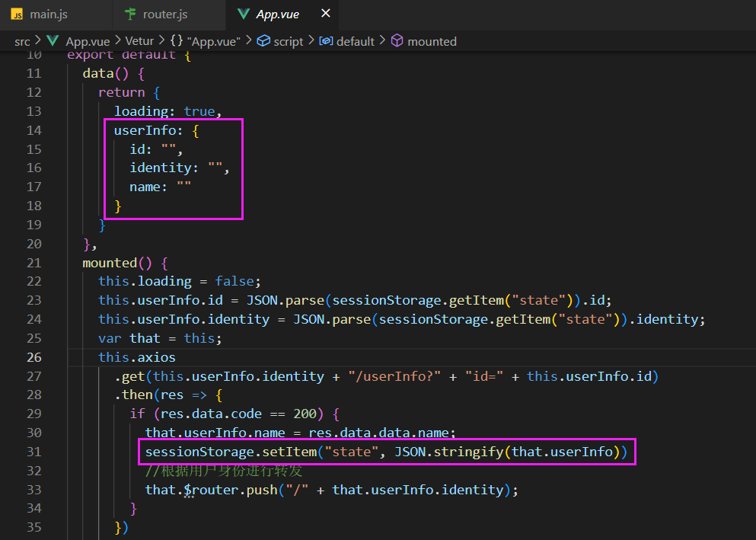Click the script cube breadcrumb icon

[263, 40]
